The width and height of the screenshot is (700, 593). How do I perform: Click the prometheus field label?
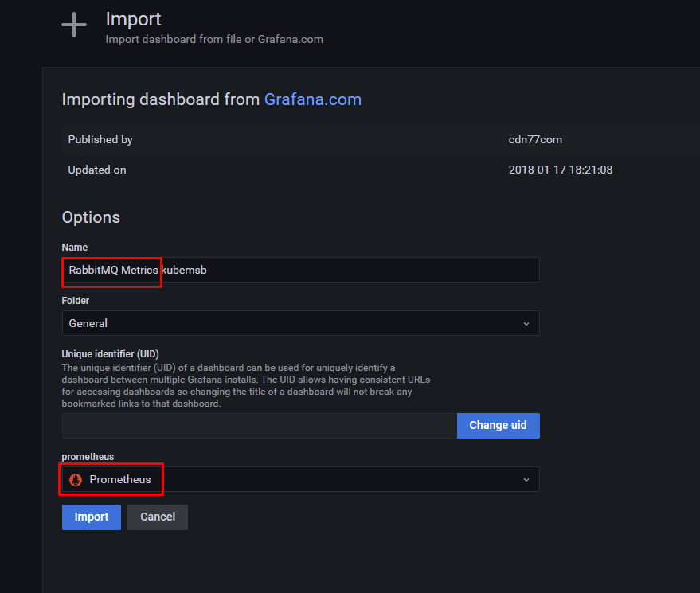click(88, 457)
